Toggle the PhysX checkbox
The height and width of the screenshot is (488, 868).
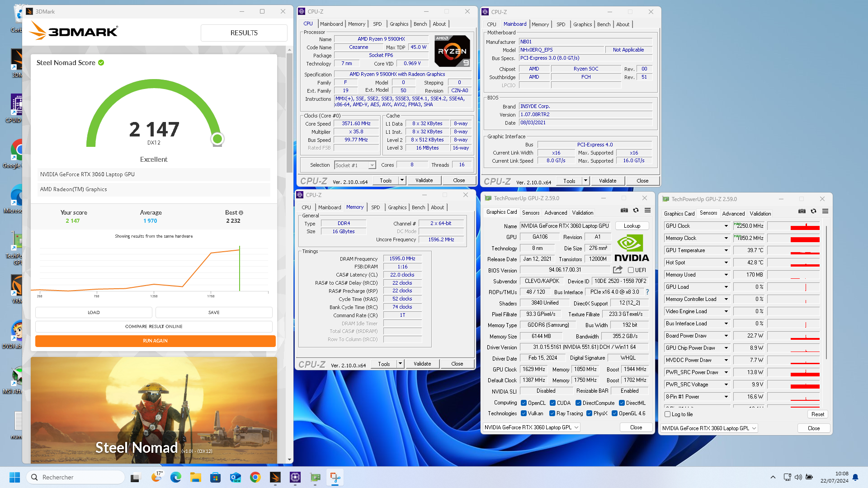click(589, 413)
